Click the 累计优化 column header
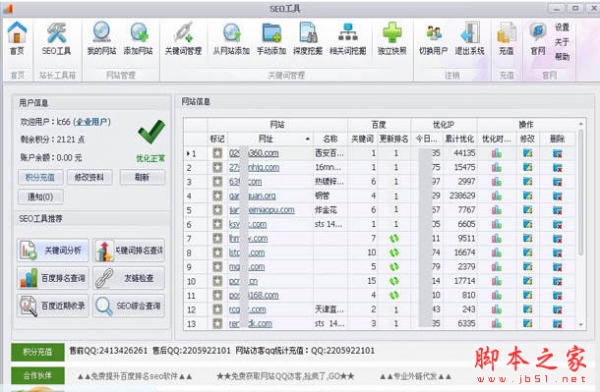Screen dimensions: 600x392 459,139
